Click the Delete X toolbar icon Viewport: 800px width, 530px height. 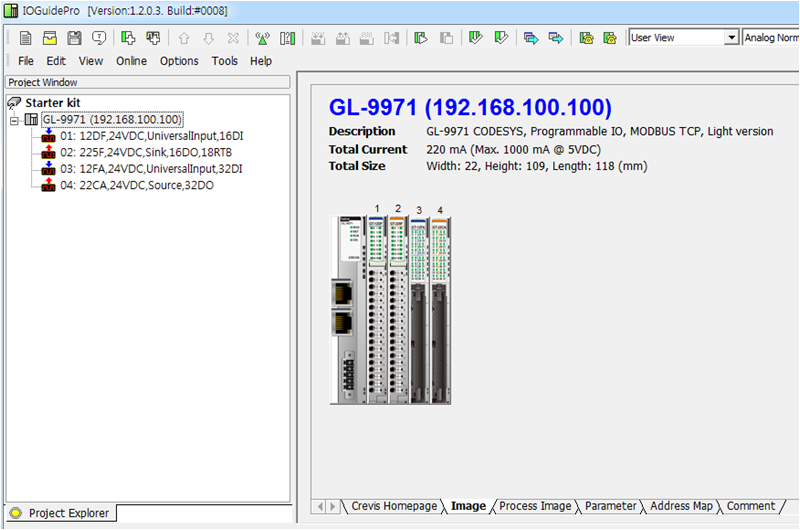pos(233,38)
